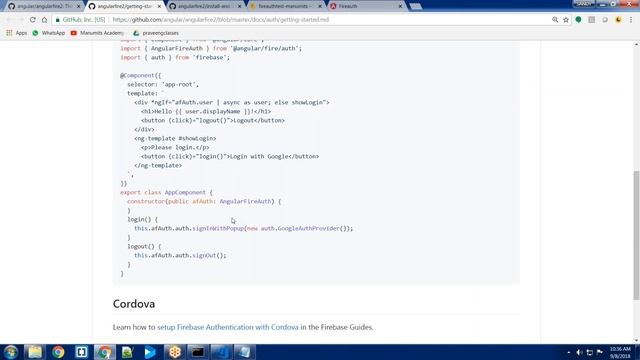
Task: Open the volume control in system tray
Action: [x=579, y=352]
